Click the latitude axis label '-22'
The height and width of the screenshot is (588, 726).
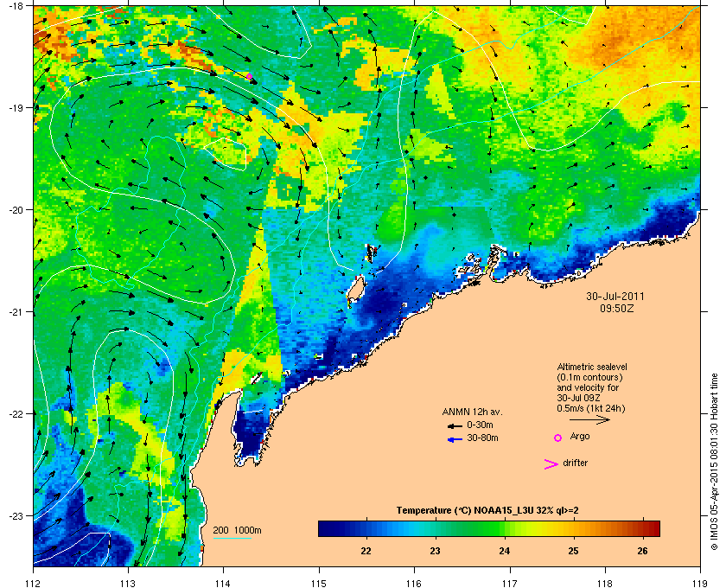coord(16,413)
